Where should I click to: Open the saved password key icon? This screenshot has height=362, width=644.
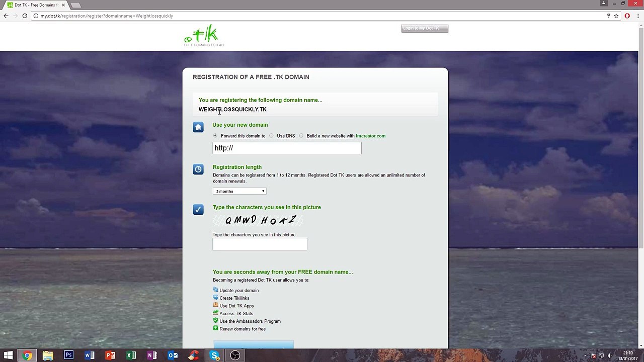point(609,16)
